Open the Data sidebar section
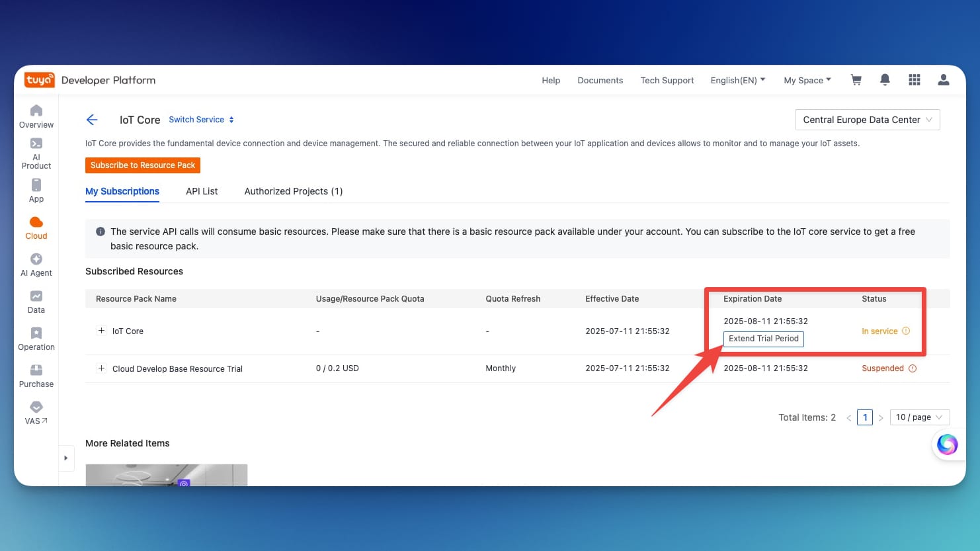Image resolution: width=980 pixels, height=551 pixels. (x=36, y=302)
